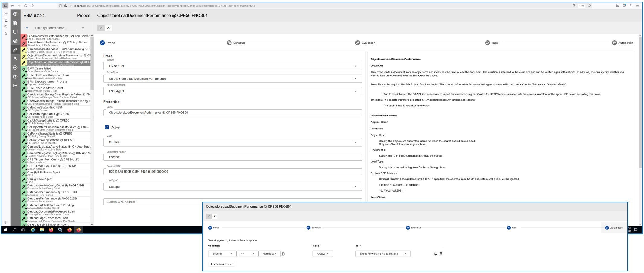Screen dimensions: 644x273
Task: Click the probe Name input field
Action: point(232,113)
